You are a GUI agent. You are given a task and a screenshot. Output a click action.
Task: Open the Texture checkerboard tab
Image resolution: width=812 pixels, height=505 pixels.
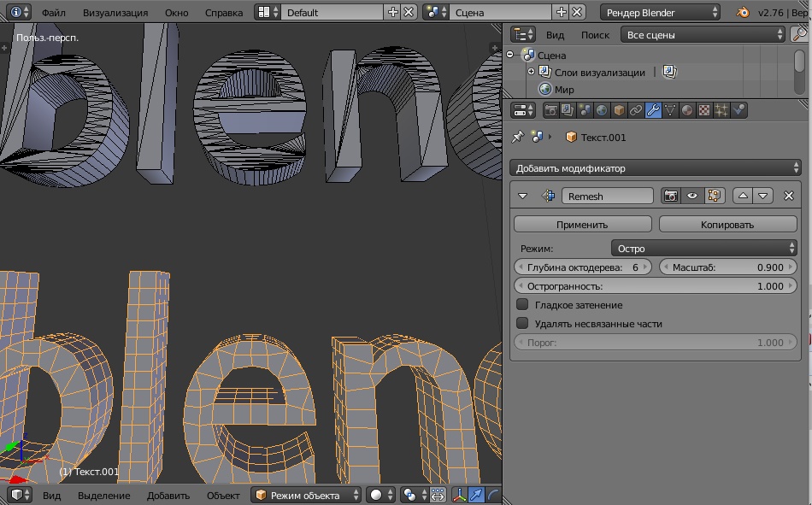704,110
